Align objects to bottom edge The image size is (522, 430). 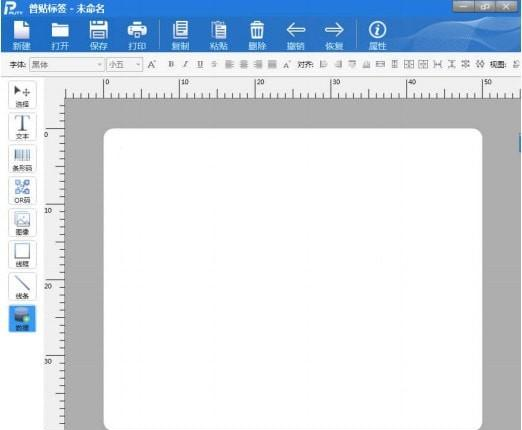366,64
